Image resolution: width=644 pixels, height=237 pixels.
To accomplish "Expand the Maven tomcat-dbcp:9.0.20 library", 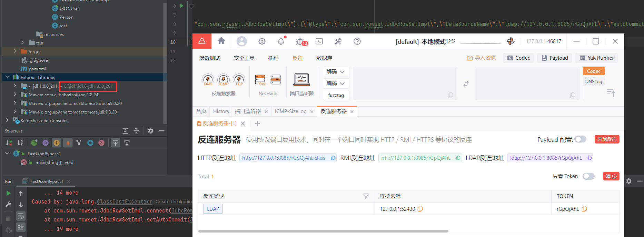I will 15,103.
